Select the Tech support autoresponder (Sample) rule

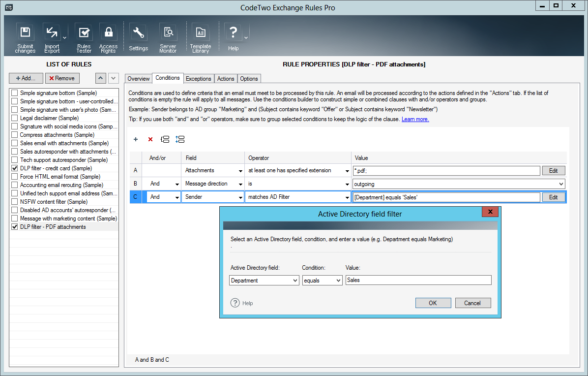coord(64,160)
